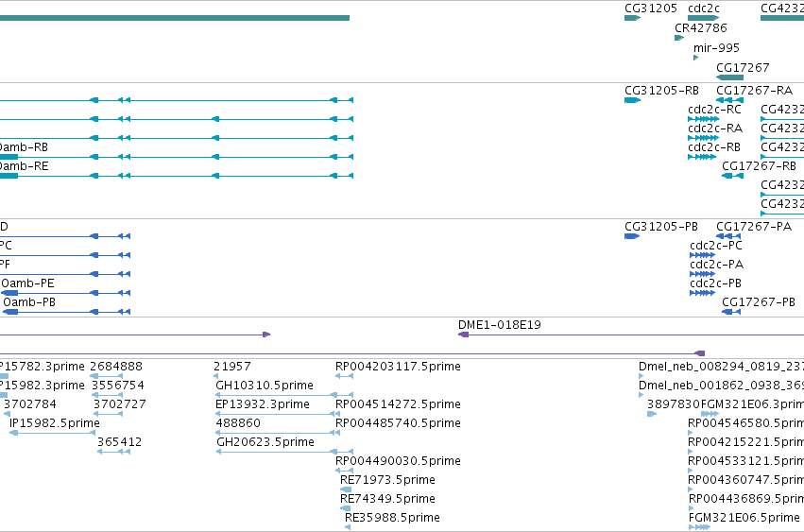This screenshot has height=532, width=804.
Task: Select EST 3556754
Action: (x=108, y=395)
